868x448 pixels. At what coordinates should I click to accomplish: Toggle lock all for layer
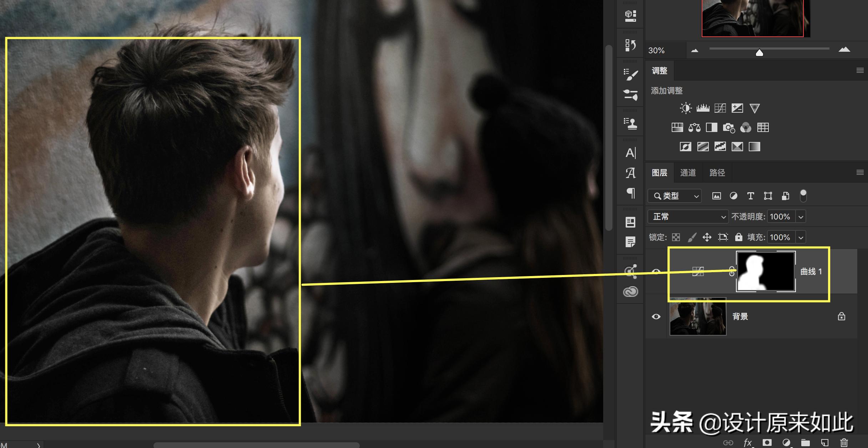[x=738, y=237]
